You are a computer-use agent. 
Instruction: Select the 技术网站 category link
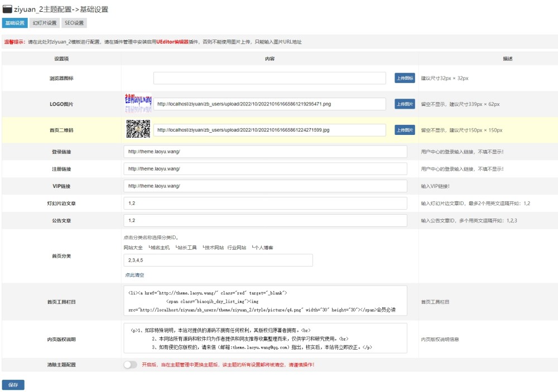coord(214,248)
